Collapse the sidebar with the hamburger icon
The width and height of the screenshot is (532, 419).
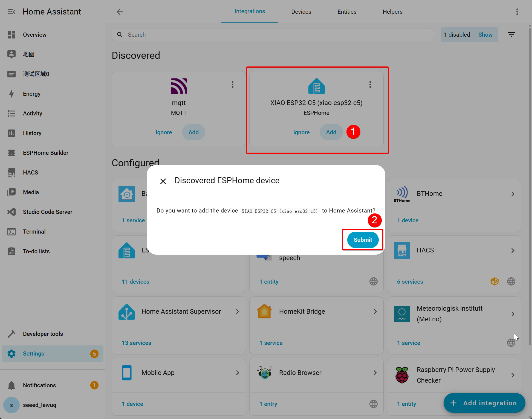[x=11, y=12]
